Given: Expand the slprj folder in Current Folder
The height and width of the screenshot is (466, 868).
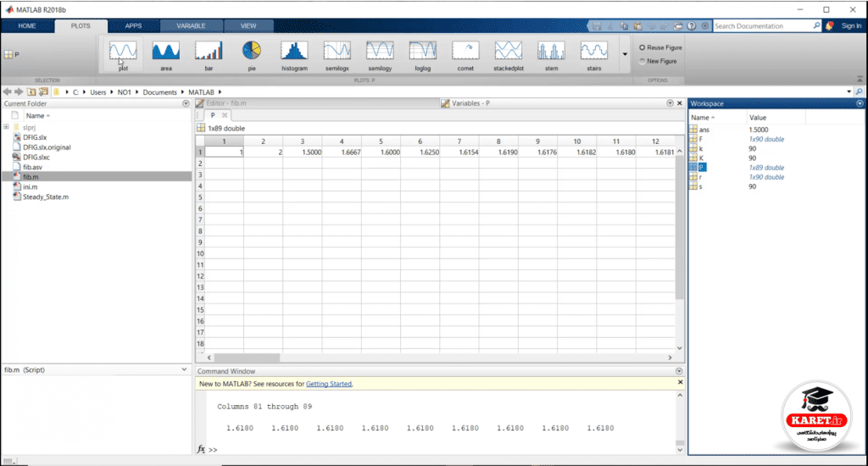Looking at the screenshot, I should coord(7,127).
